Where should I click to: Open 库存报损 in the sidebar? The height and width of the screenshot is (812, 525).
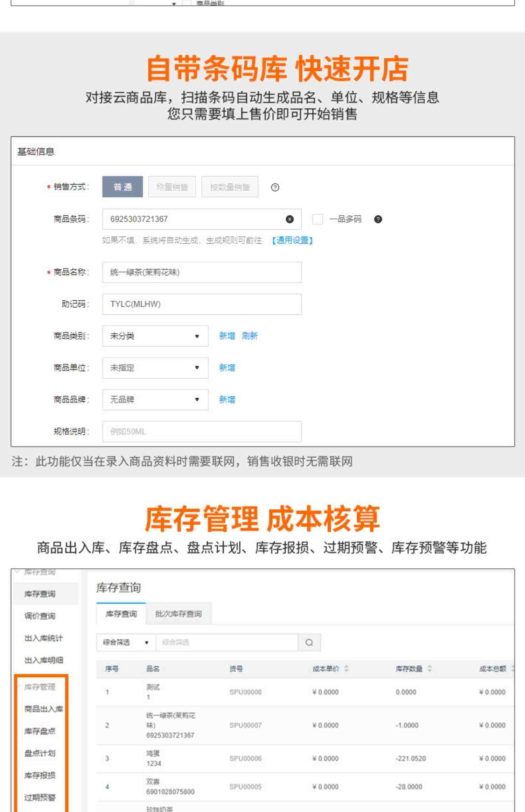click(40, 775)
